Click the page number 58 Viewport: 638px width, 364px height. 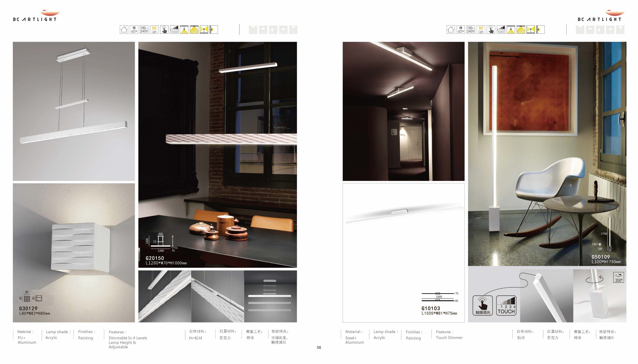319,348
